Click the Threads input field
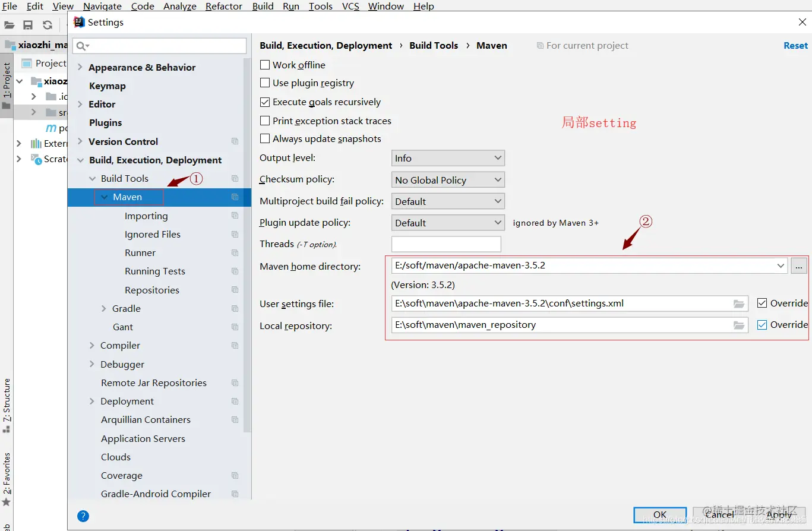812x531 pixels. [x=446, y=244]
